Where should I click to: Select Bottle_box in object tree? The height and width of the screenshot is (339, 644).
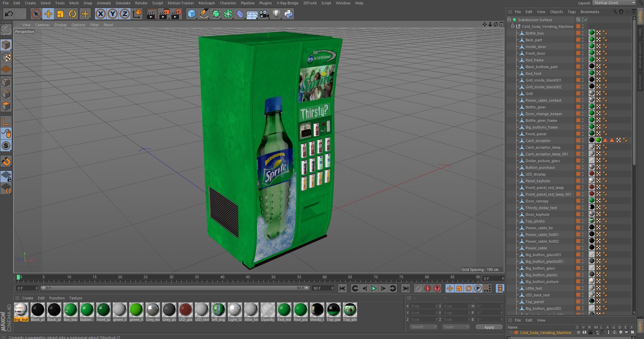[x=534, y=33]
